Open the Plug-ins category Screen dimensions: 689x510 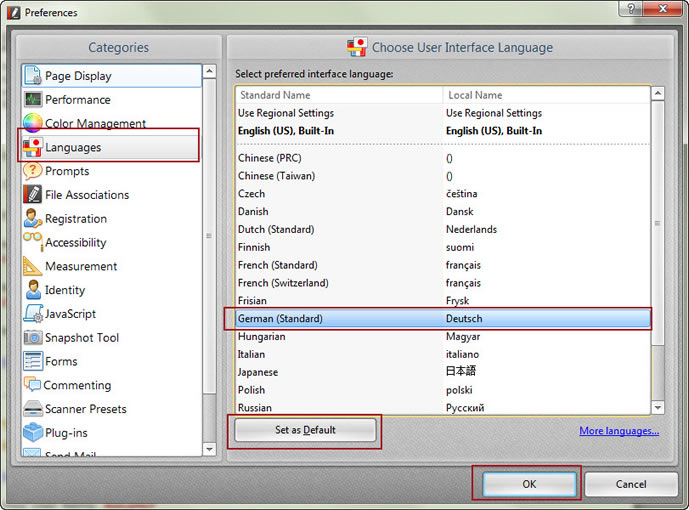pyautogui.click(x=112, y=432)
